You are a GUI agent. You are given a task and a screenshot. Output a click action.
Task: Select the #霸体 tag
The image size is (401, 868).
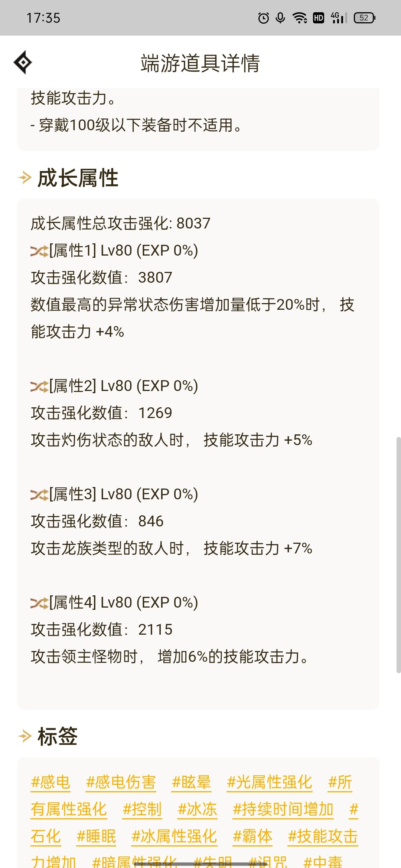[x=252, y=836]
